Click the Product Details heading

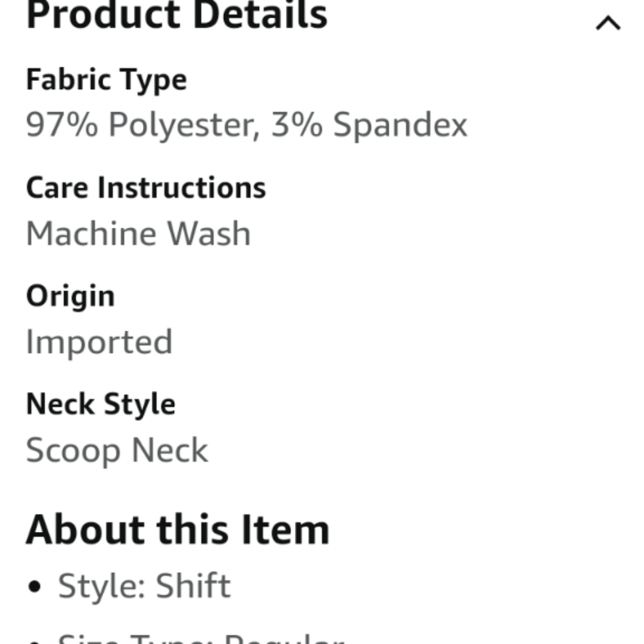(x=176, y=15)
